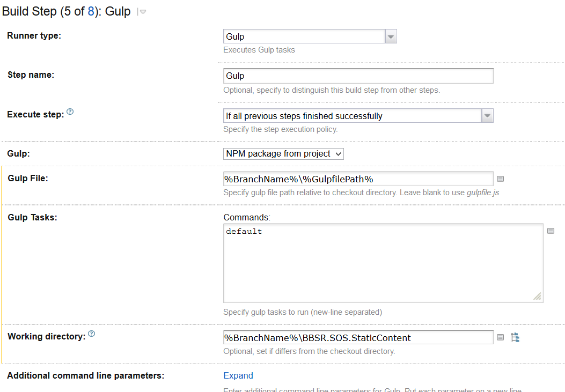Open the Execute step policy dropdown arrow
The image size is (565, 392).
point(487,116)
